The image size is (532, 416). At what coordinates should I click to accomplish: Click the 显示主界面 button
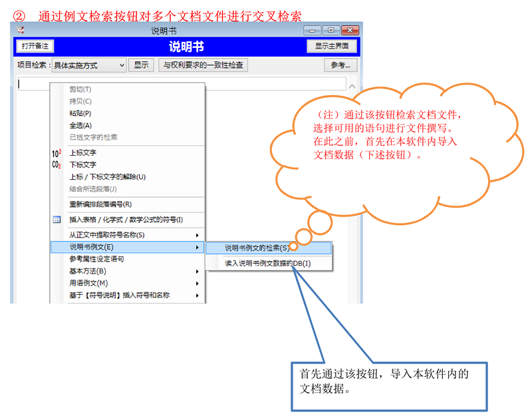tap(331, 46)
